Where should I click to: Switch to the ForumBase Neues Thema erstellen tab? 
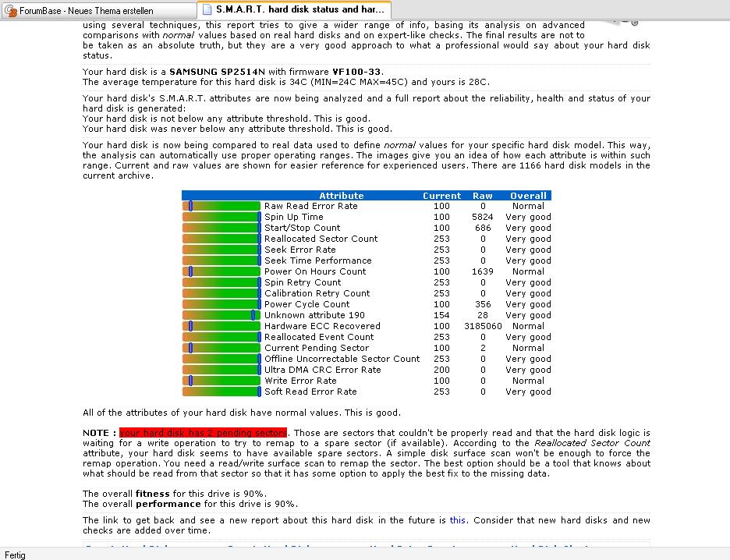[x=98, y=10]
